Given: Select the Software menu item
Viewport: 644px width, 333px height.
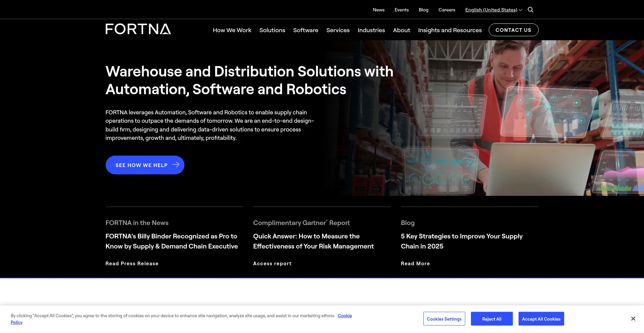Looking at the screenshot, I should (x=306, y=30).
